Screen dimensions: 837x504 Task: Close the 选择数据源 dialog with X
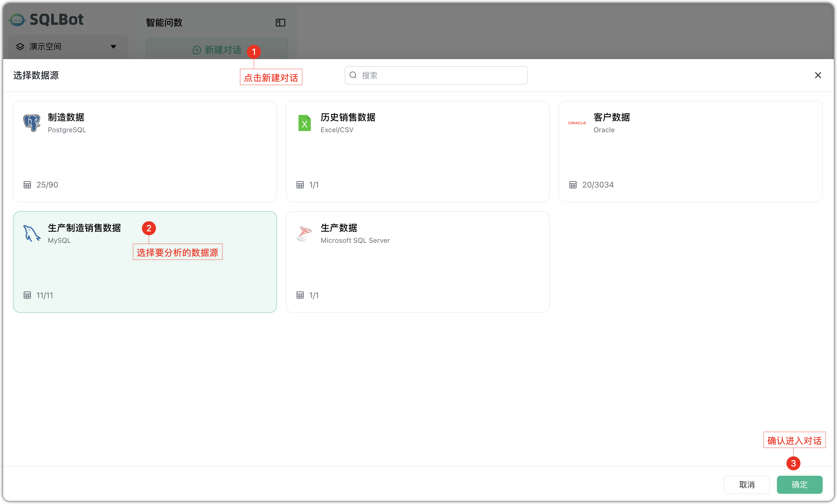[818, 75]
